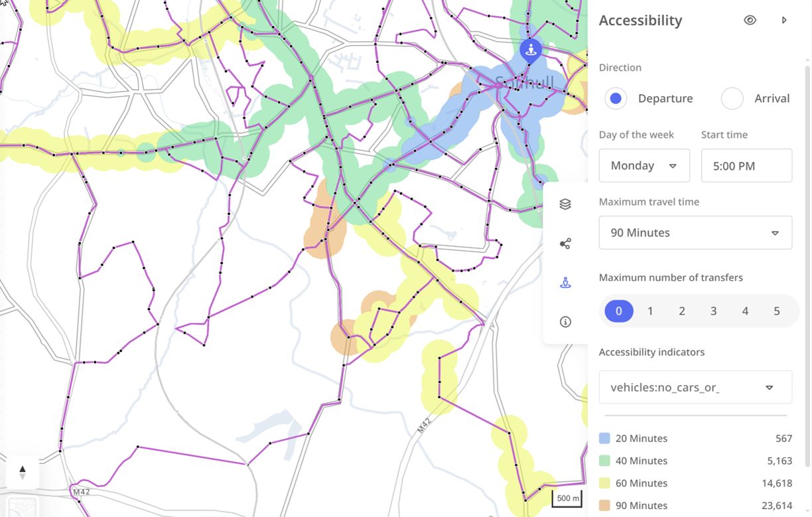Click the 5:00 PM start time field
Image resolution: width=812 pixels, height=517 pixels.
coord(746,165)
